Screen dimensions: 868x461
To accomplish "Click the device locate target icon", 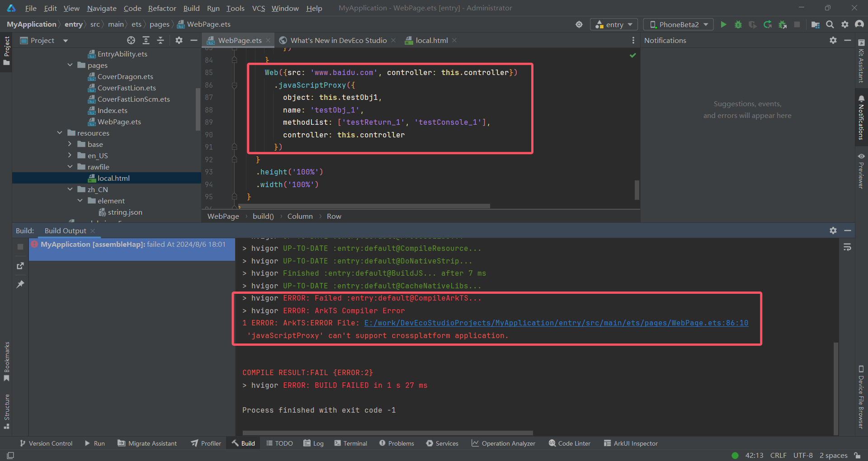I will tap(579, 24).
